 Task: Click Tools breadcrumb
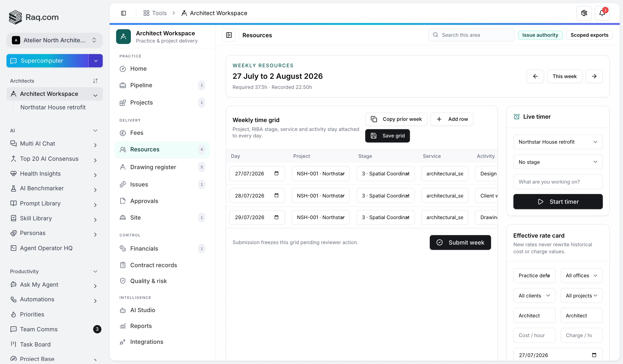[x=155, y=13]
